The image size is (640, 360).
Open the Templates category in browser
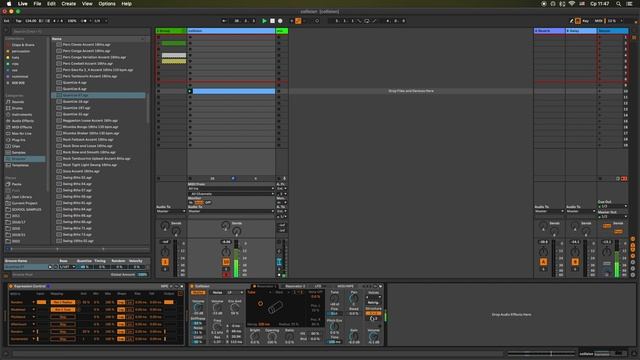click(x=20, y=165)
